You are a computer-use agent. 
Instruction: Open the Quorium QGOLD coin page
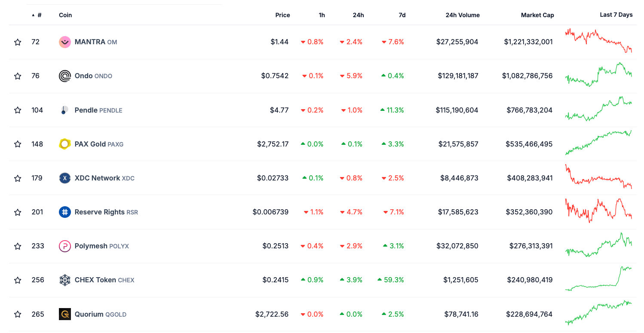pos(101,314)
